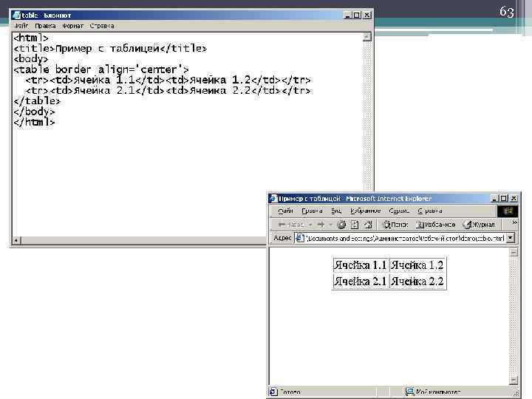
Task: Minimize the Internet Explorer window
Action: click(494, 199)
